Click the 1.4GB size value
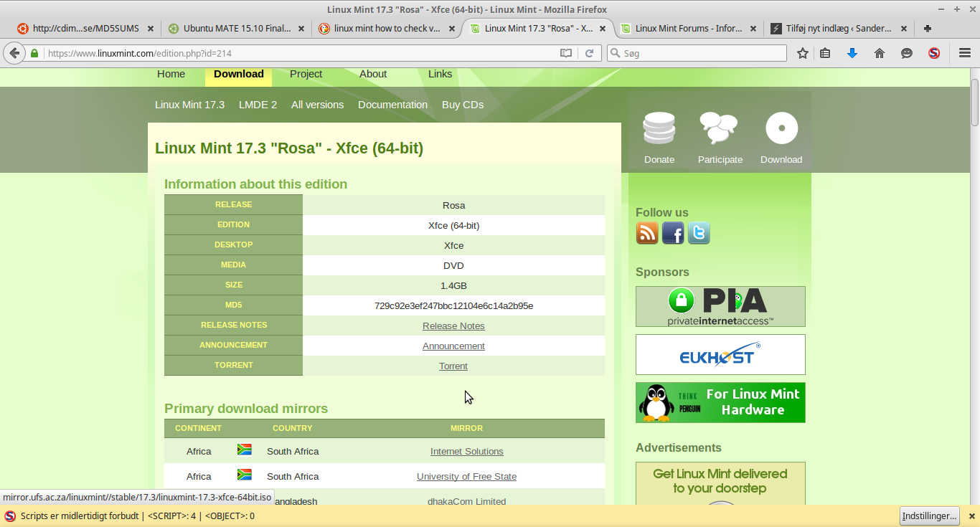The image size is (980, 527). point(453,285)
